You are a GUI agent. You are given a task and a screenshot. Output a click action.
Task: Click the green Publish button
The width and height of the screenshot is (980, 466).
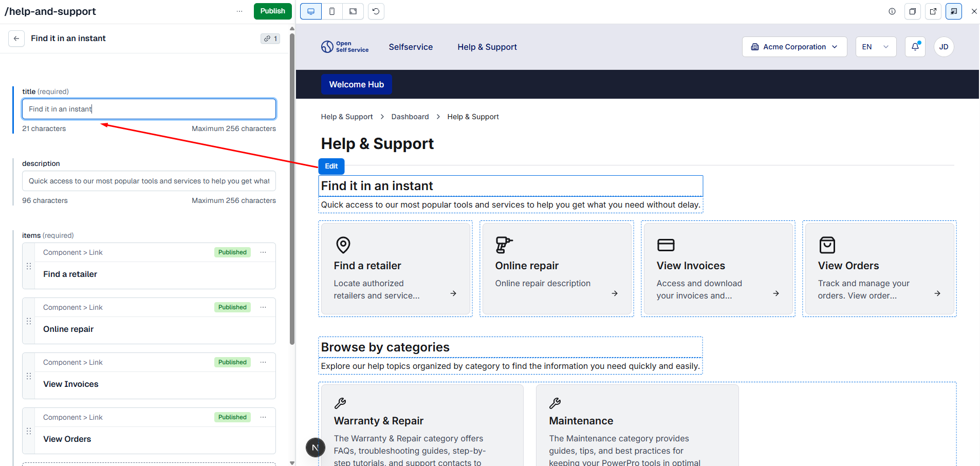point(272,11)
